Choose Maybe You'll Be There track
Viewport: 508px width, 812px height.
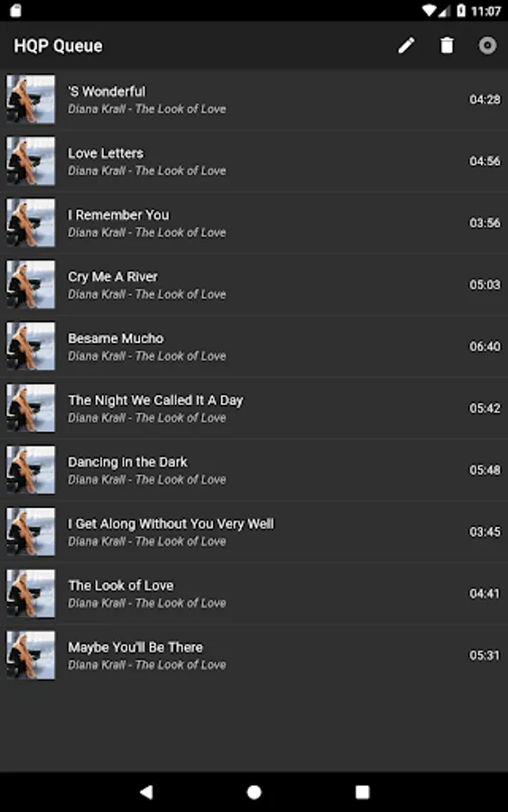pos(254,655)
